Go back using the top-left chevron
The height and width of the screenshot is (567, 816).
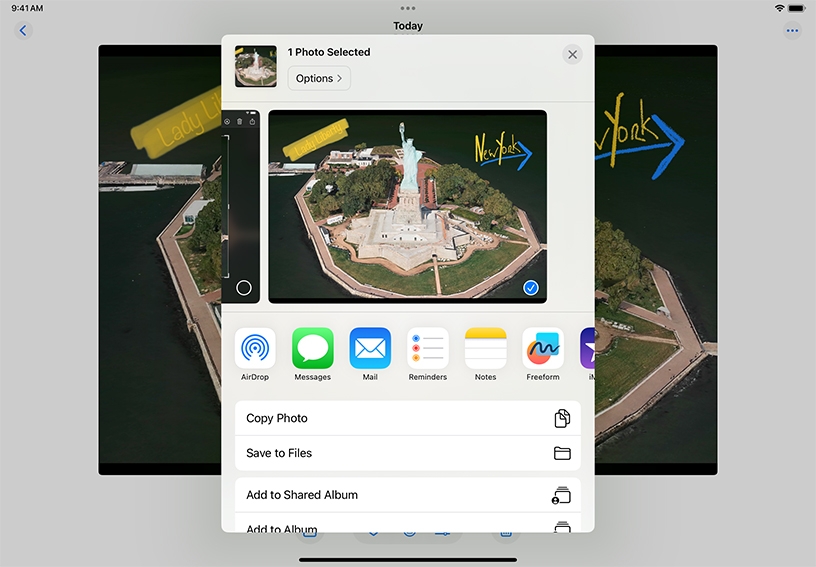(24, 31)
